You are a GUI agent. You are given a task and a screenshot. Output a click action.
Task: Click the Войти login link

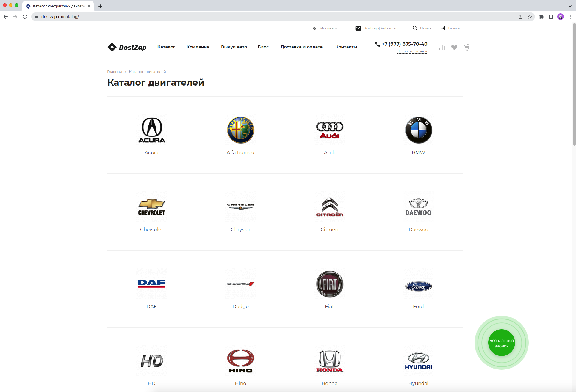click(454, 28)
